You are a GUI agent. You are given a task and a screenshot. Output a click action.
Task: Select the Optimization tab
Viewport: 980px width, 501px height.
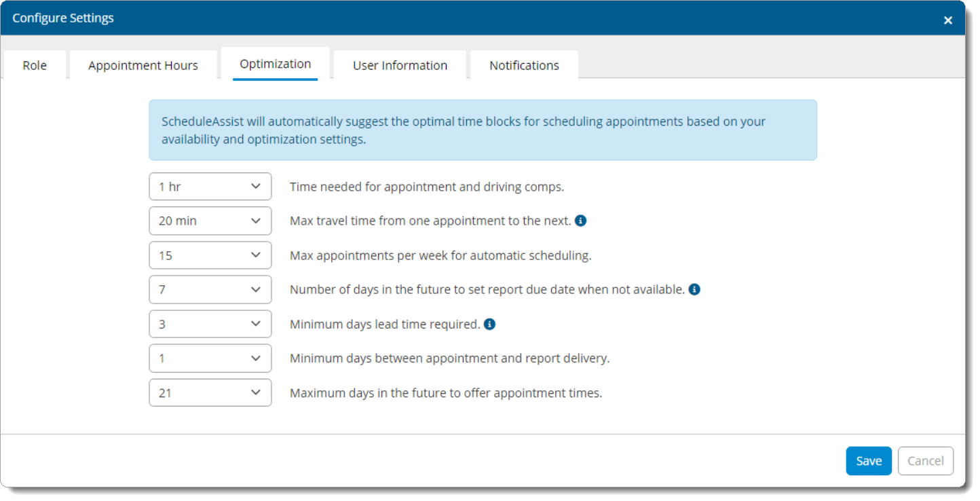275,64
